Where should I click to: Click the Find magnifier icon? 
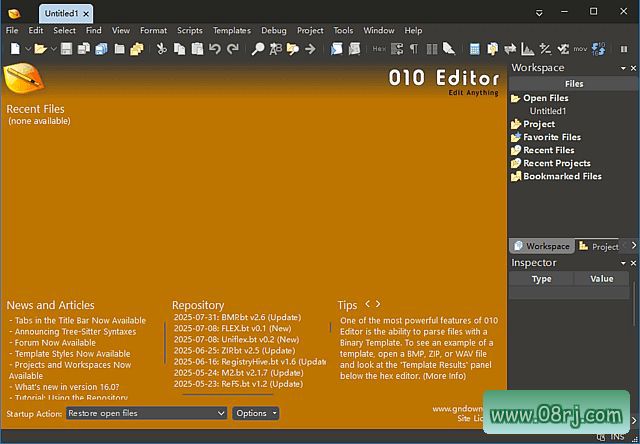click(x=257, y=49)
